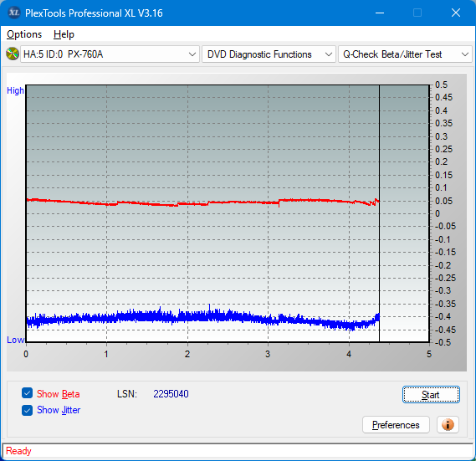
Task: Click the LSN: label
Action: tap(127, 394)
